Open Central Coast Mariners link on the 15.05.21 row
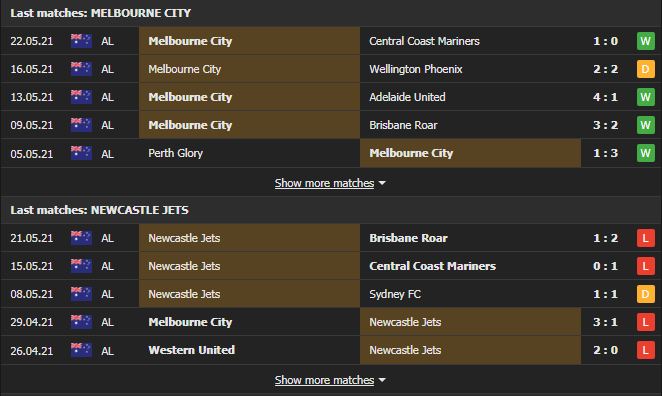 [432, 266]
